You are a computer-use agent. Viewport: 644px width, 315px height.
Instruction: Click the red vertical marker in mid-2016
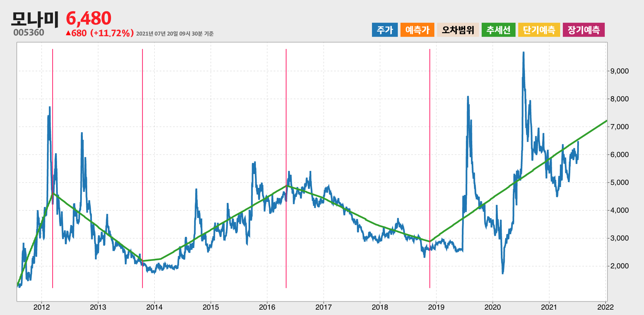click(x=286, y=168)
